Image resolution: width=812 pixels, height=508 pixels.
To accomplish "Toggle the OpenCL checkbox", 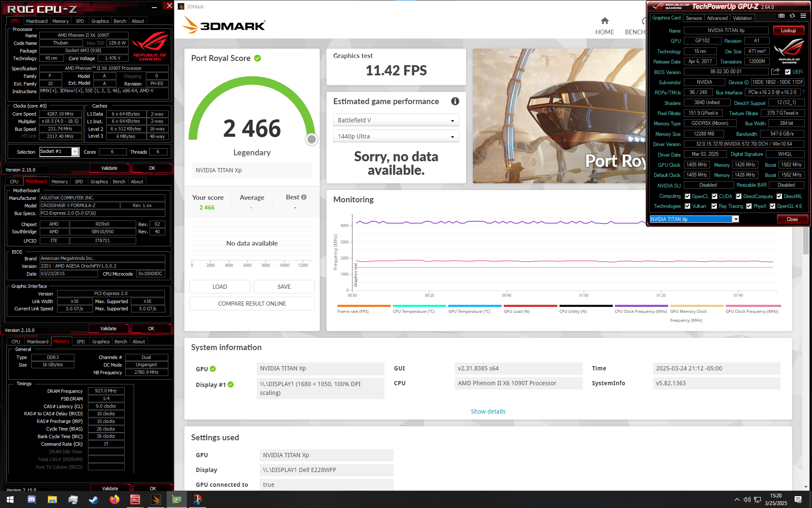I will coord(688,196).
